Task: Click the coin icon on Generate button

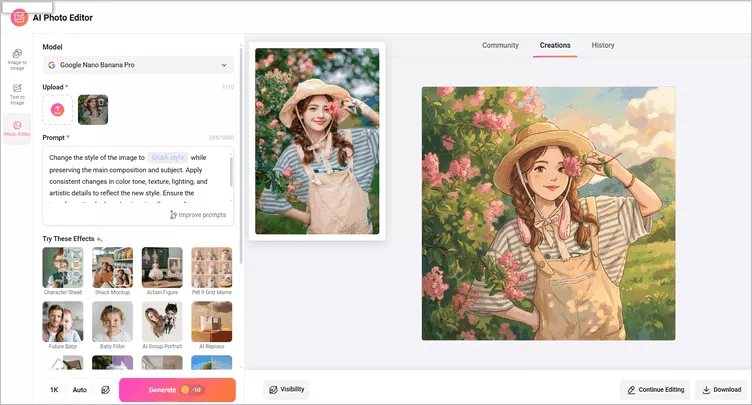Action: [185, 390]
